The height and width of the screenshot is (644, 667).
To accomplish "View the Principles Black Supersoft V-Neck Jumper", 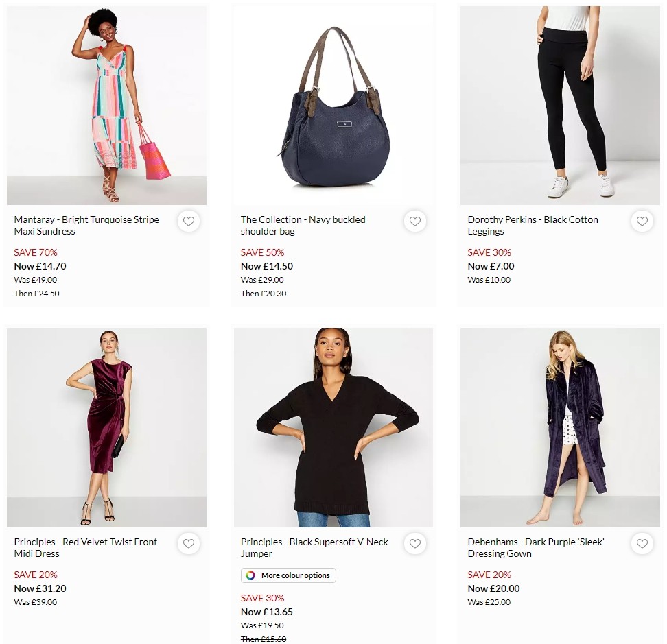I will pyautogui.click(x=314, y=547).
